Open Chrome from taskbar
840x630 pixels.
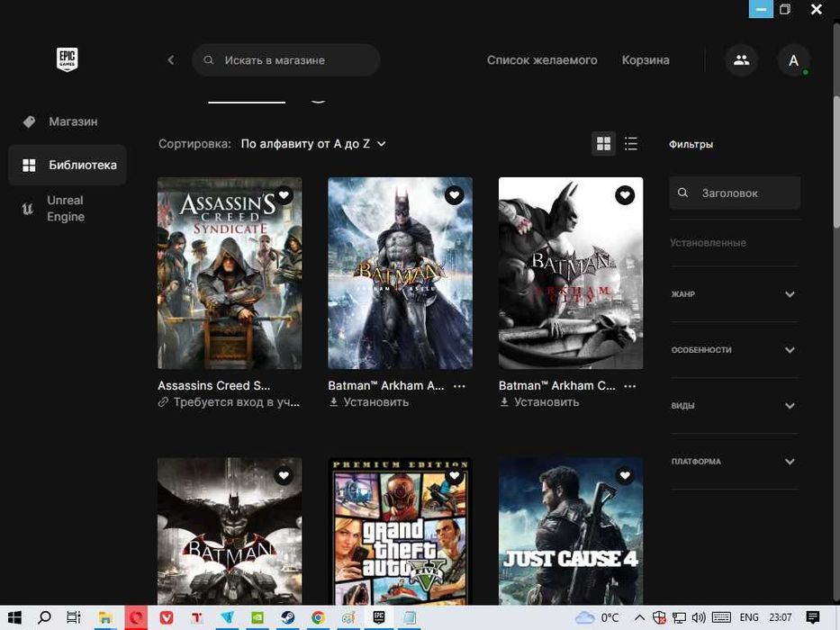click(x=318, y=617)
